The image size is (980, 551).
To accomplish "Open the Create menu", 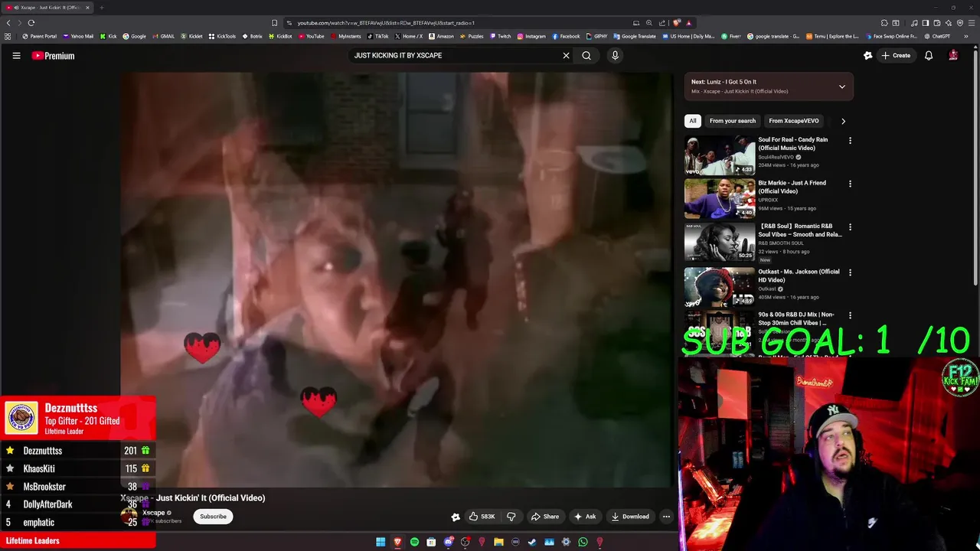I will click(896, 55).
